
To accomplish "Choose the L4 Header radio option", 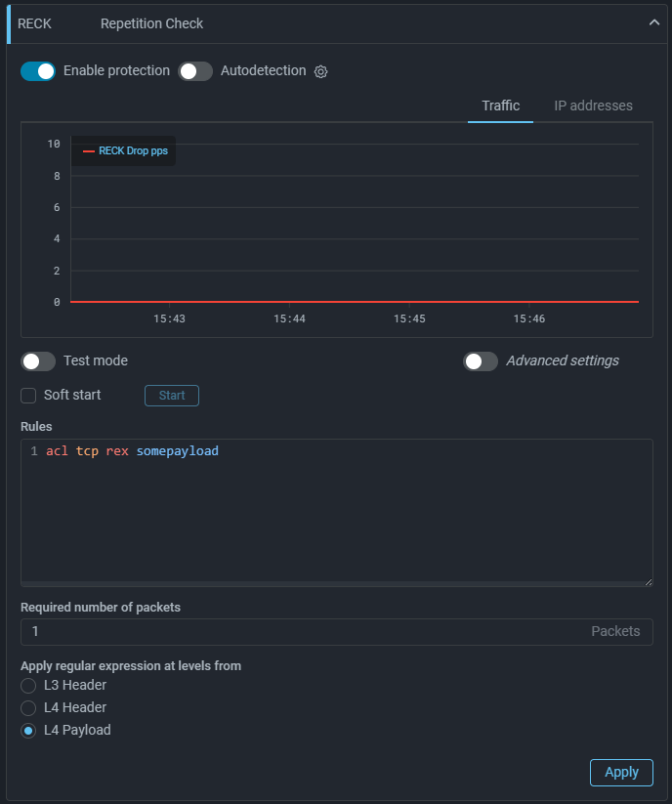I will pyautogui.click(x=29, y=708).
